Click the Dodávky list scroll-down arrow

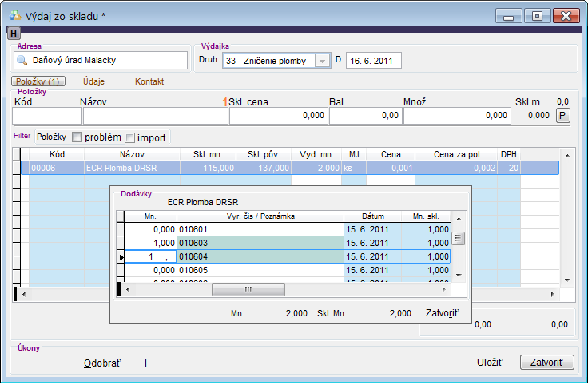[x=458, y=274]
